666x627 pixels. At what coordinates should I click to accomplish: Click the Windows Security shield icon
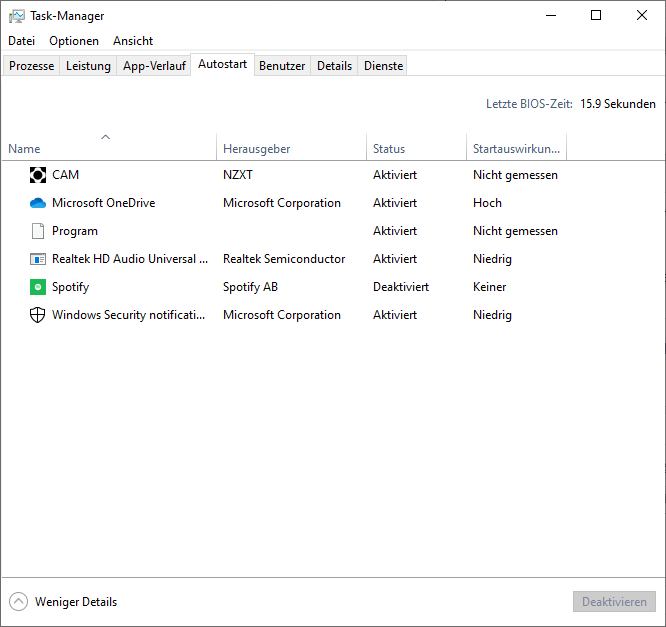tap(37, 315)
